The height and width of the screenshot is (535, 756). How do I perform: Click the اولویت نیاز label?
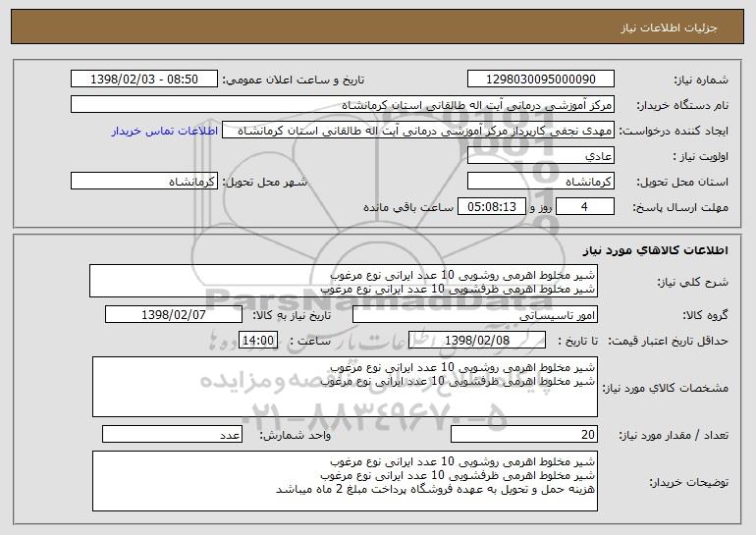[x=701, y=157]
